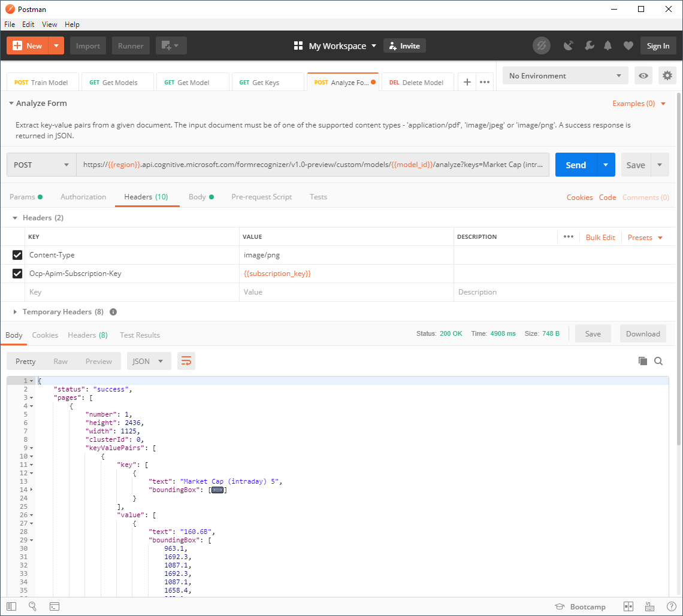This screenshot has width=683, height=616.
Task: Open the Presets dropdown
Action: pyautogui.click(x=645, y=237)
